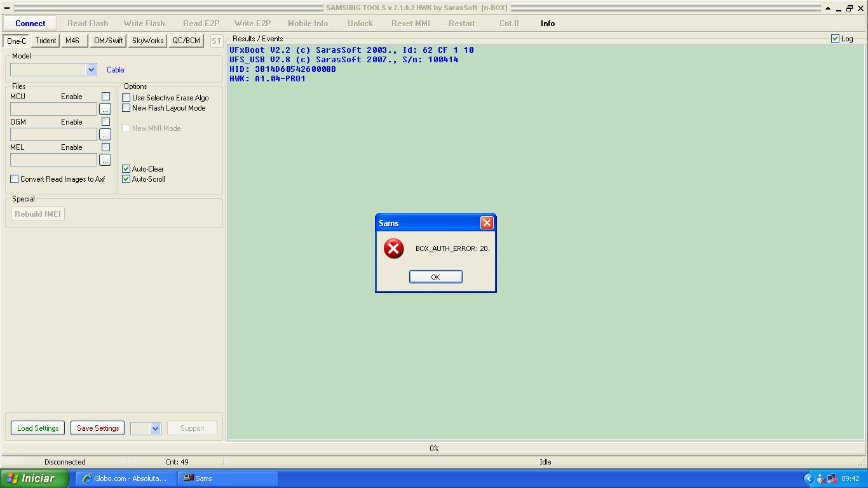Browse for the MCU file
The height and width of the screenshot is (488, 868).
105,109
